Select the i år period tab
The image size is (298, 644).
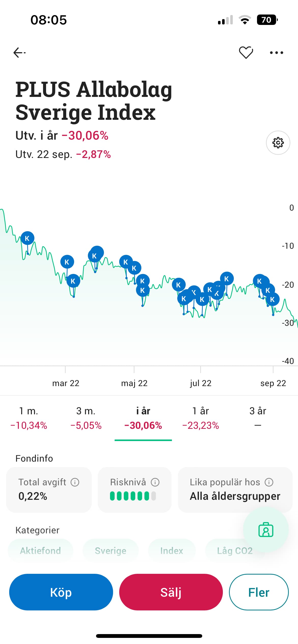click(143, 418)
